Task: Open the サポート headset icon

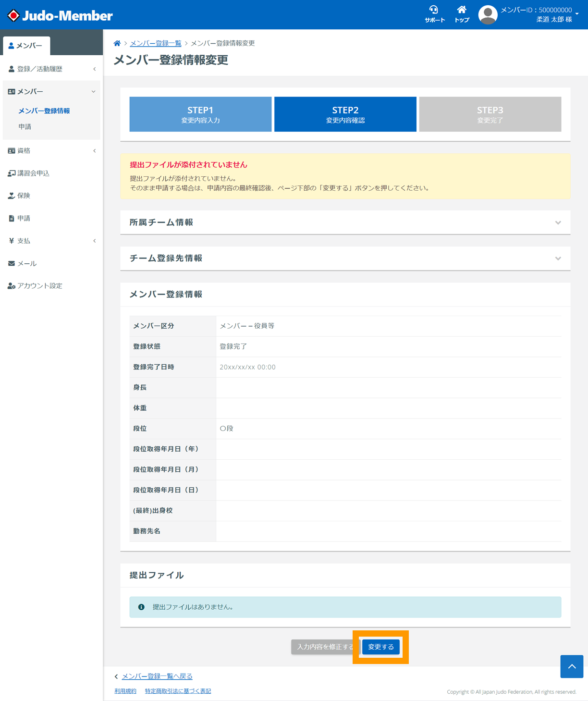Action: [x=434, y=10]
